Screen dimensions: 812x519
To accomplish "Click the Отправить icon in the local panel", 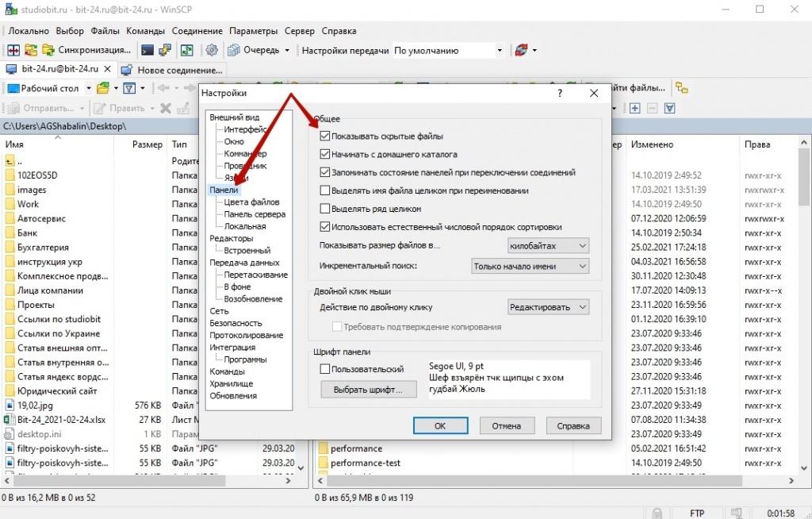I will click(12, 108).
